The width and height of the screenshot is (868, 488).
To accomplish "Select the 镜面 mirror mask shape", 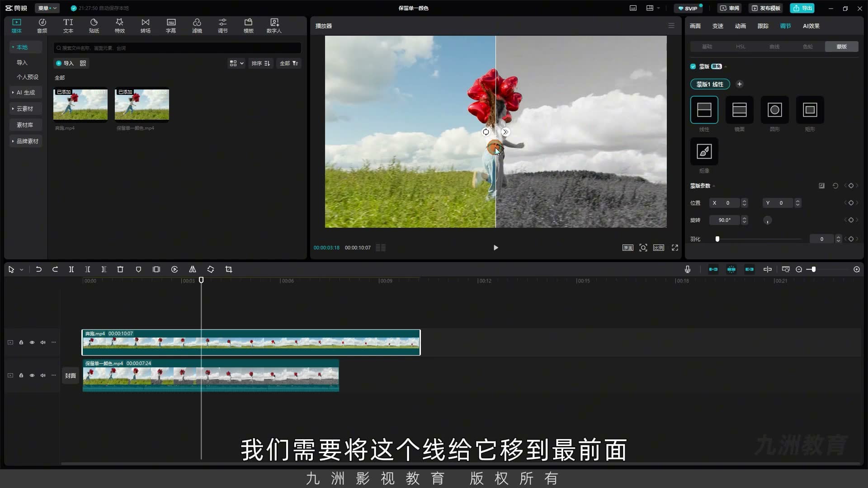I will coord(739,110).
